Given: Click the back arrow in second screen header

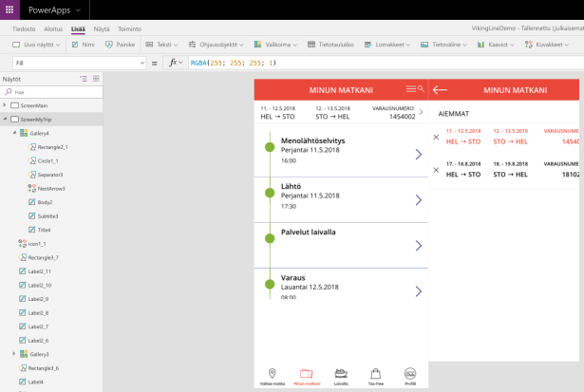Looking at the screenshot, I should 440,90.
